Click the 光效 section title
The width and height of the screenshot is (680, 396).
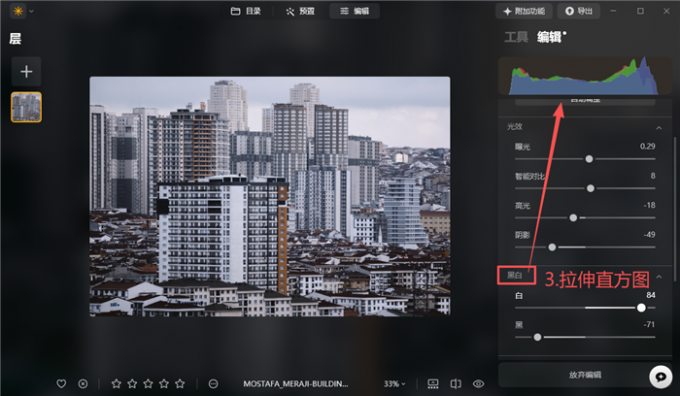tap(515, 127)
